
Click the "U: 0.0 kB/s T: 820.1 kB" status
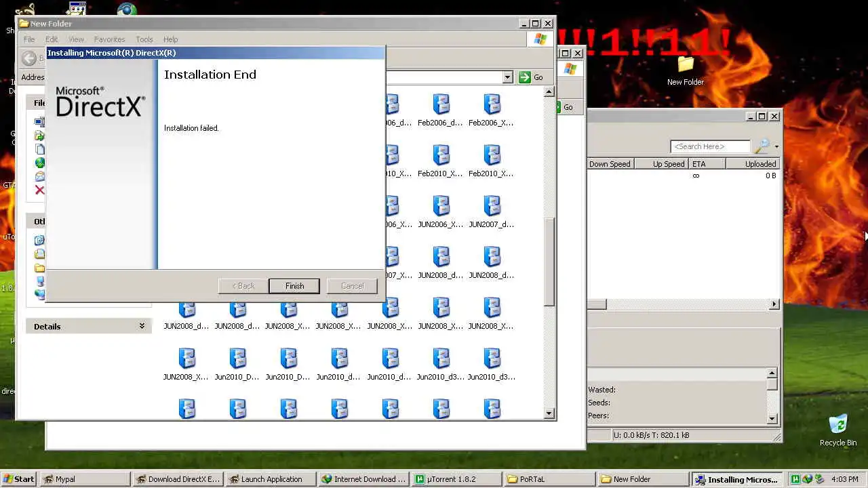pyautogui.click(x=652, y=435)
